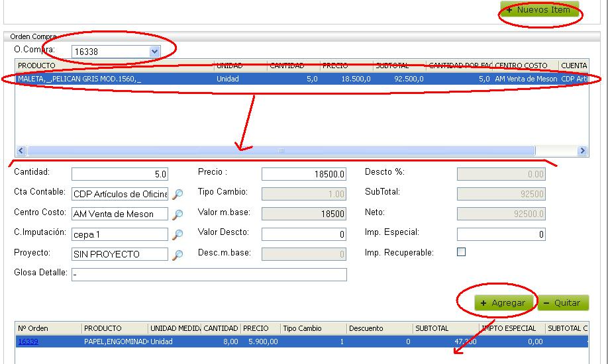Open Proyecto search magnifier
Viewport: 608px width, 364px height.
point(177,254)
